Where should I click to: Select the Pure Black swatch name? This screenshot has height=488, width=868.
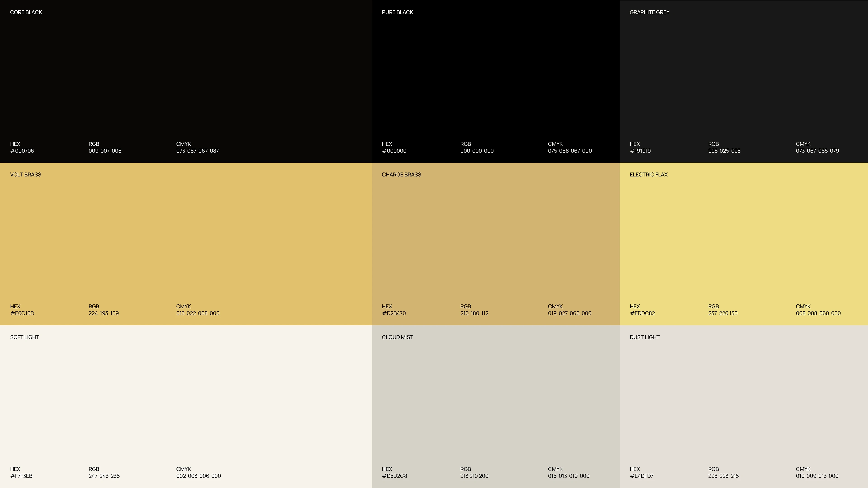pos(397,12)
